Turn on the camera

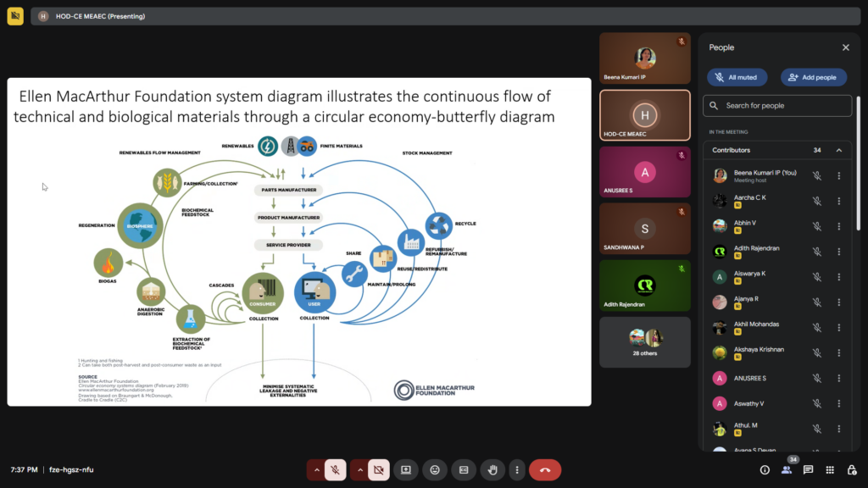[379, 469]
